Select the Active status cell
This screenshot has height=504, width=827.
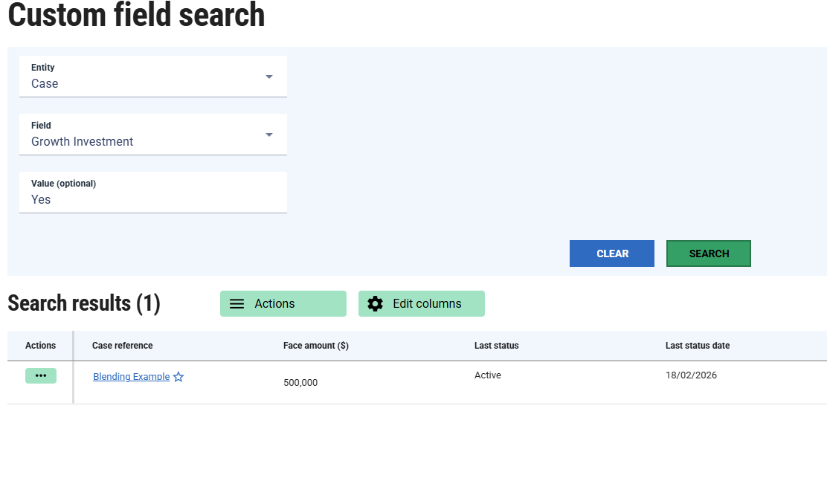click(488, 375)
